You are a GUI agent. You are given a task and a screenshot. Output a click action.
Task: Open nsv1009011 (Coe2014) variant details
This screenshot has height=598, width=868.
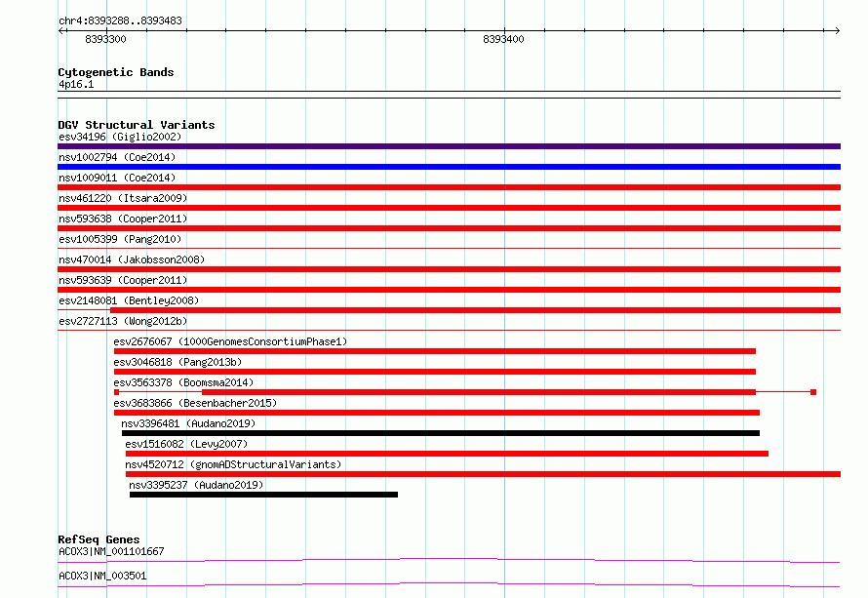point(117,178)
